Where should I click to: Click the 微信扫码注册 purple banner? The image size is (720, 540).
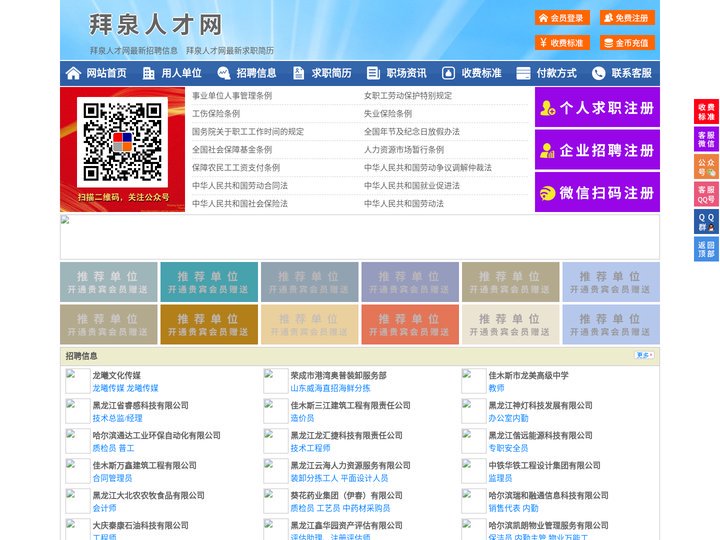coord(597,192)
